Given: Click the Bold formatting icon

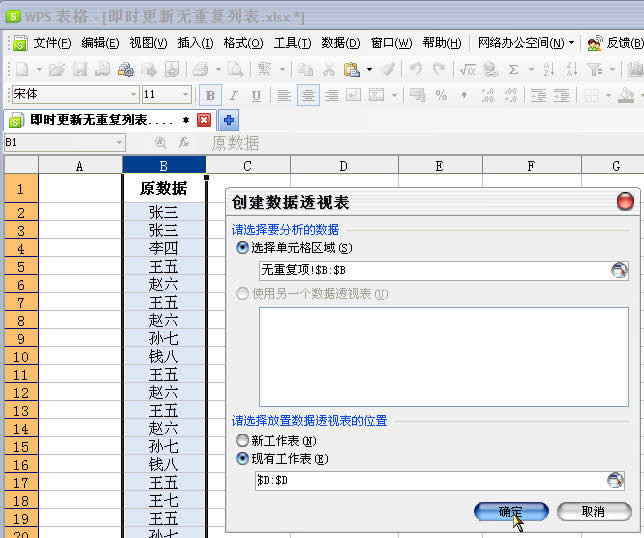Looking at the screenshot, I should click(x=210, y=95).
